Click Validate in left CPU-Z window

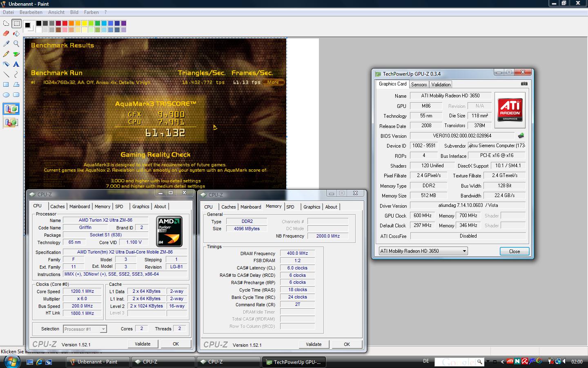(143, 344)
